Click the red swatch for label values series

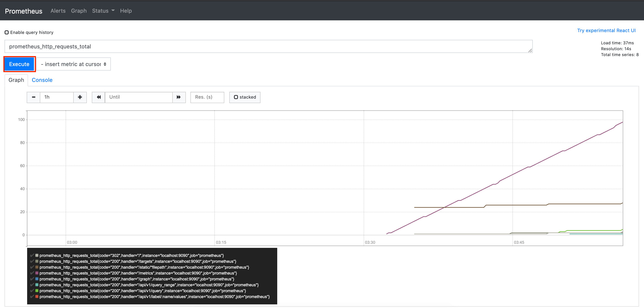[x=37, y=296]
